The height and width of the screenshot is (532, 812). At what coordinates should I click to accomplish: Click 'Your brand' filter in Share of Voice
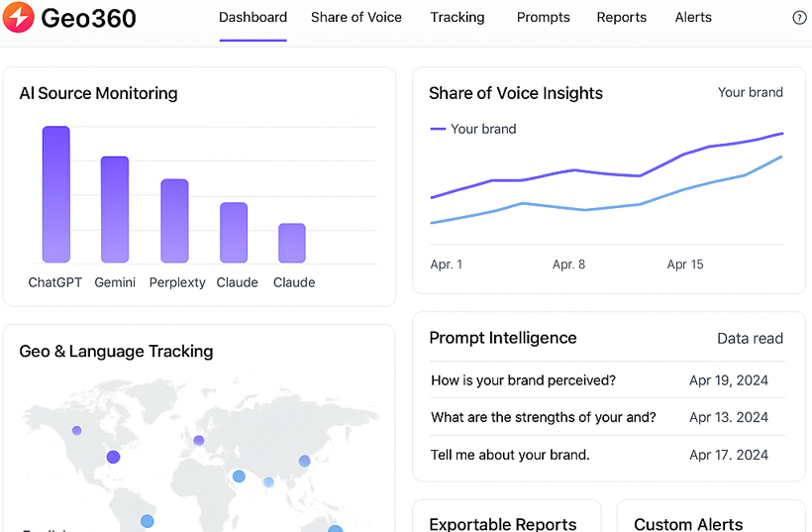point(750,93)
